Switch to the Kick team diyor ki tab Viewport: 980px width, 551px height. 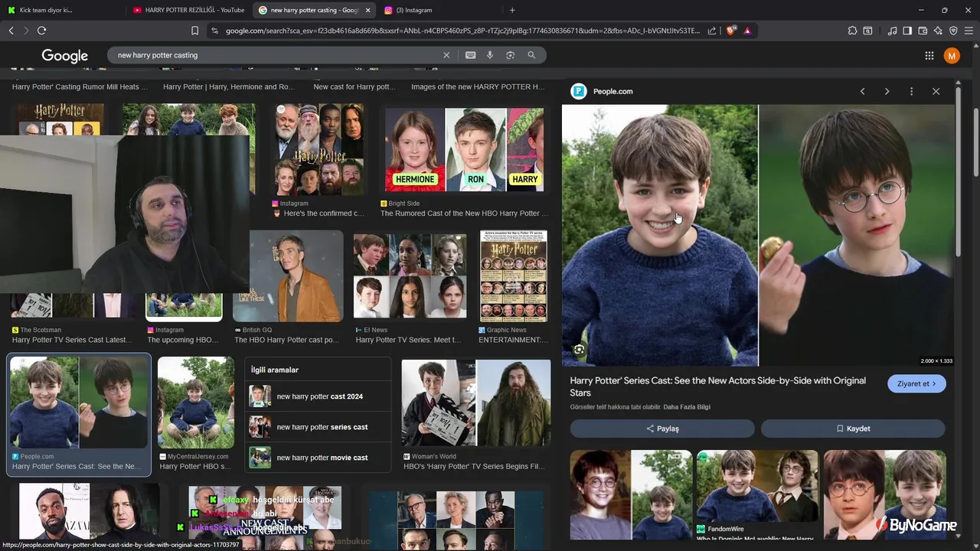point(62,10)
